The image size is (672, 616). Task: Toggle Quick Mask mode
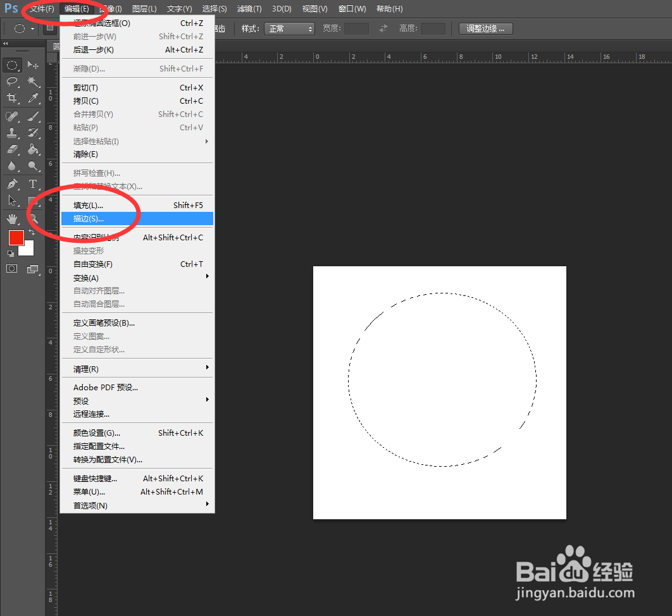click(x=12, y=269)
